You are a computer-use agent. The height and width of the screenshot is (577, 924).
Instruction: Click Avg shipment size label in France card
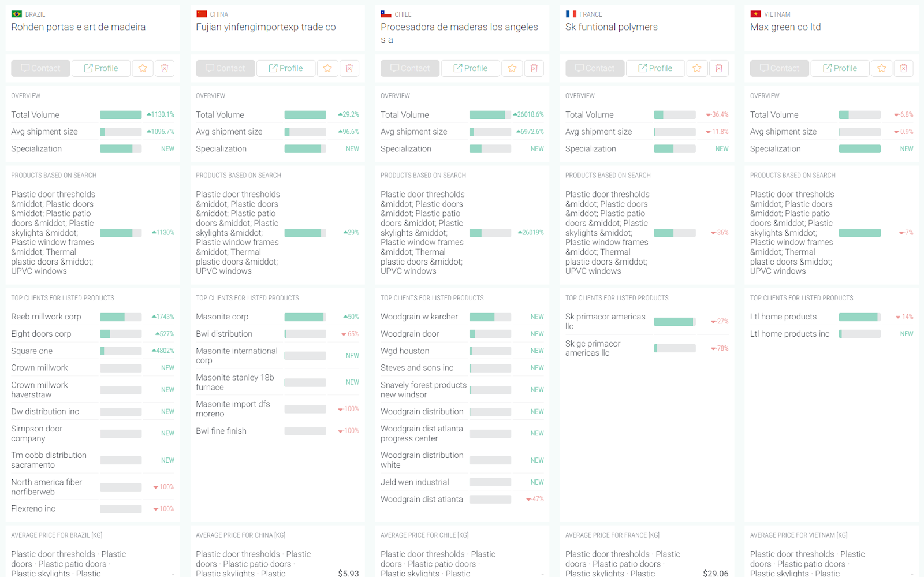click(x=598, y=132)
